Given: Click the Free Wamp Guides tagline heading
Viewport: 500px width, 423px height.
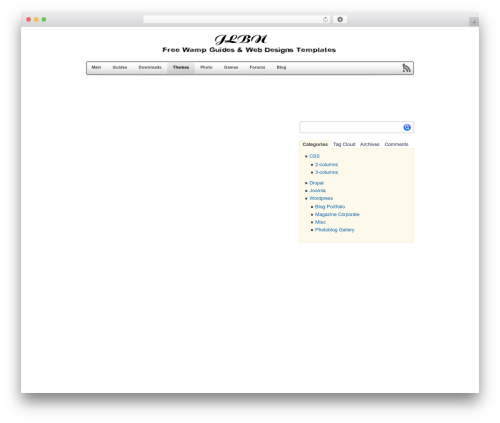Looking at the screenshot, I should pos(249,50).
